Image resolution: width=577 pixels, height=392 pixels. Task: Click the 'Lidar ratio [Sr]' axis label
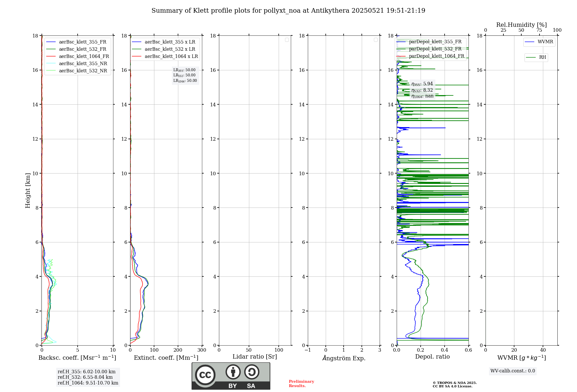coord(255,357)
